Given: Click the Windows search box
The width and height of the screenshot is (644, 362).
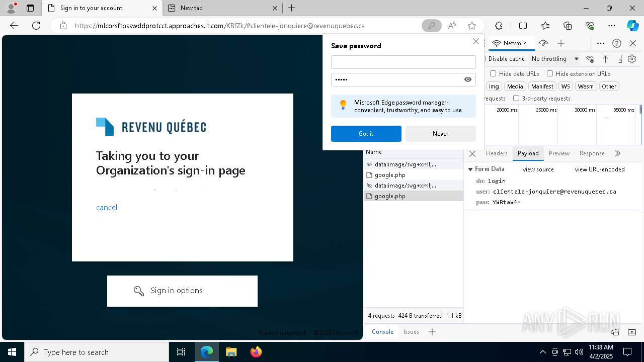Looking at the screenshot, I should coord(97,352).
